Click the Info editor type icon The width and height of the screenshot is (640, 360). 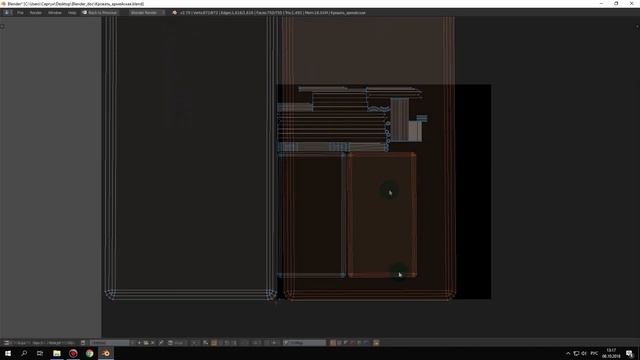tap(7, 13)
